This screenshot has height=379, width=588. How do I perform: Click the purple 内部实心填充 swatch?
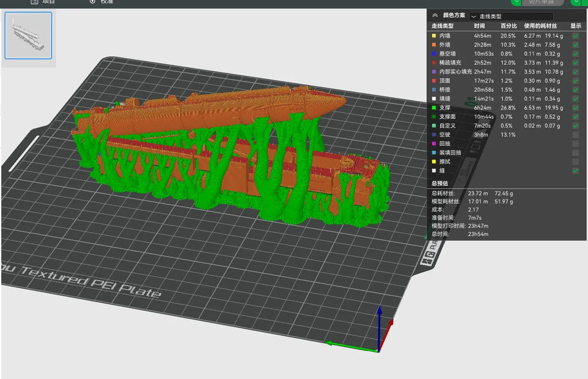434,72
